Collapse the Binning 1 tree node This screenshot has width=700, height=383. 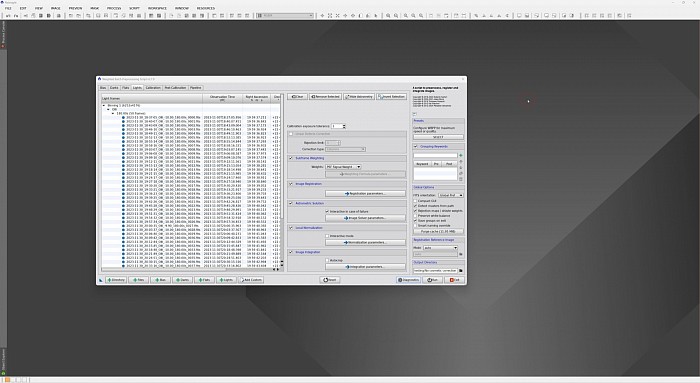pyautogui.click(x=104, y=105)
